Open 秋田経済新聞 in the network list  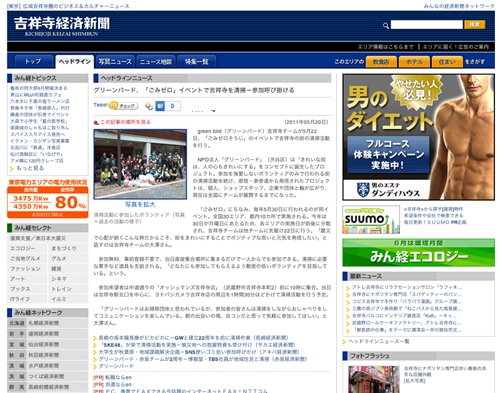(43, 355)
